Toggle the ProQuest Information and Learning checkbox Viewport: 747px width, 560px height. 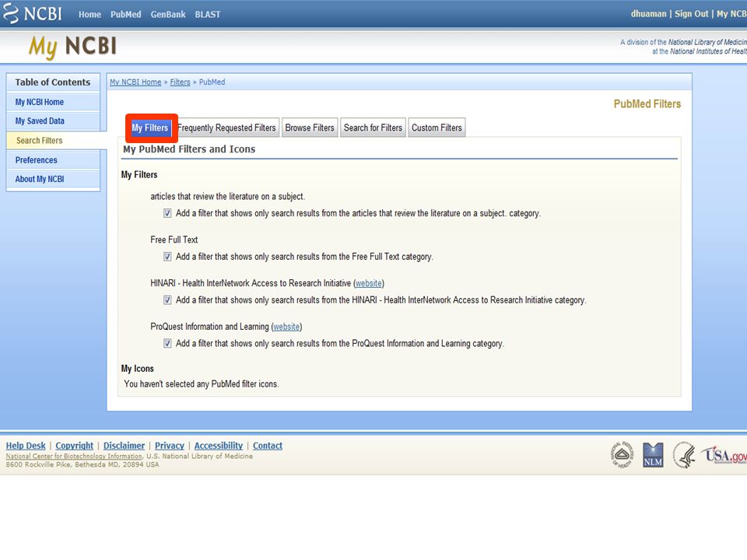[167, 343]
